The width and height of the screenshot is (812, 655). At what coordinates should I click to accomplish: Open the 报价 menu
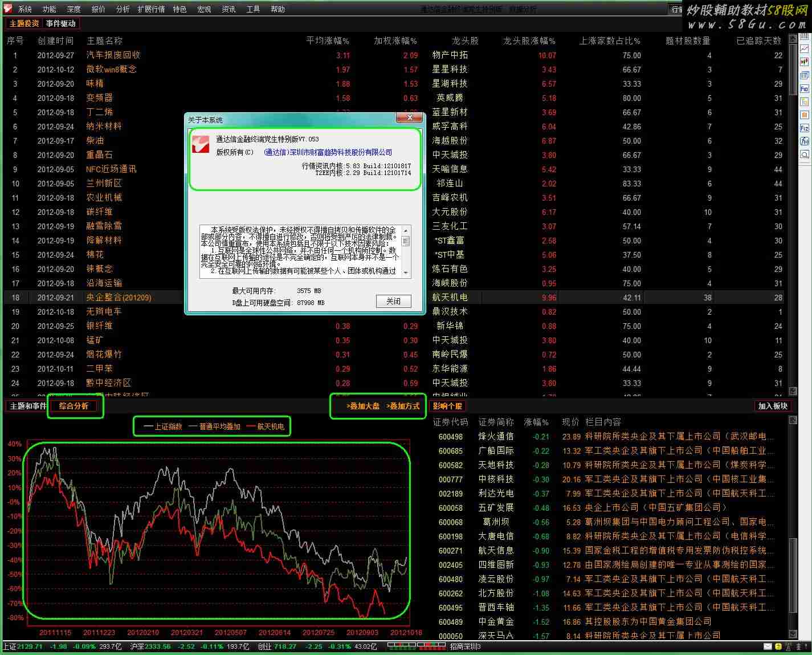[99, 9]
